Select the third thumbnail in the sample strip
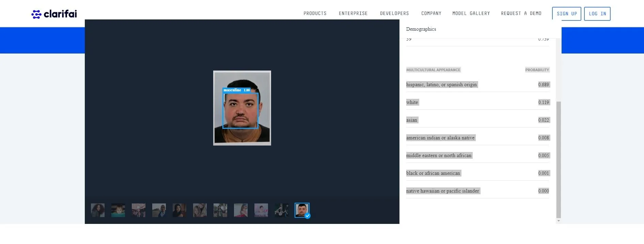The height and width of the screenshot is (244, 644). click(139, 210)
